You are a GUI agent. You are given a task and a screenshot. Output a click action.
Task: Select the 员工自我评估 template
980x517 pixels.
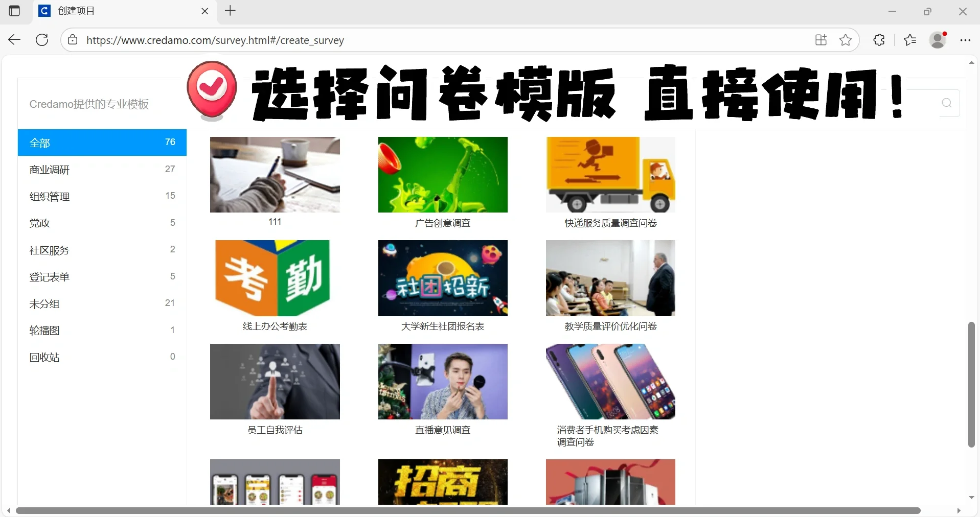pos(275,382)
